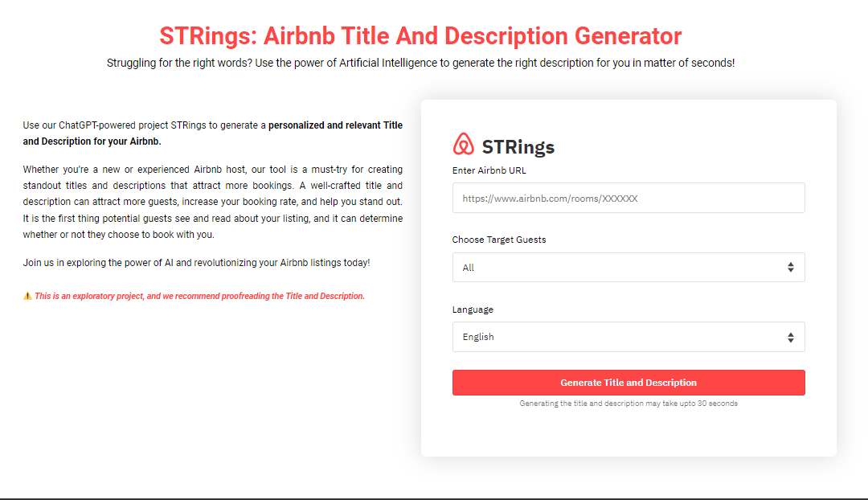Click the "Enter Airbnb URL" label

pyautogui.click(x=489, y=170)
